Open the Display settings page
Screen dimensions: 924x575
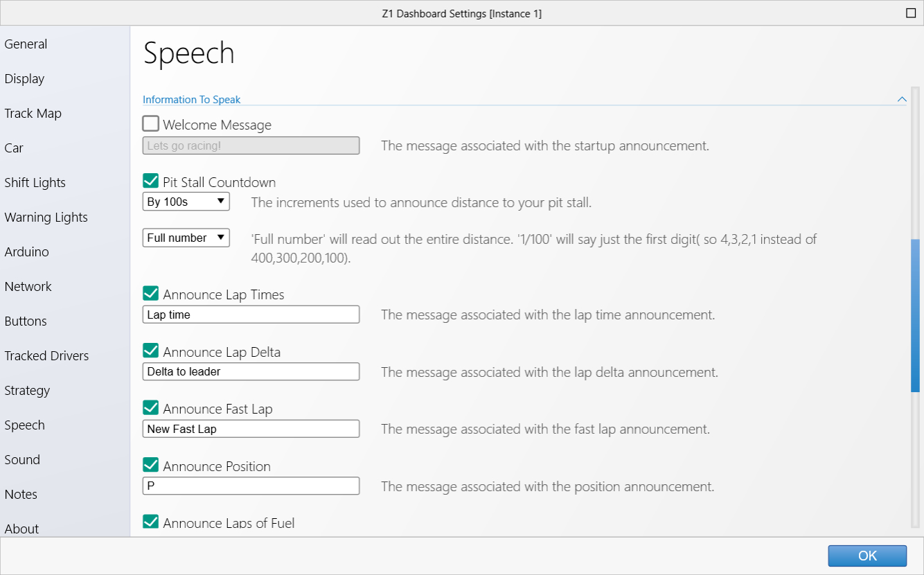pos(24,79)
